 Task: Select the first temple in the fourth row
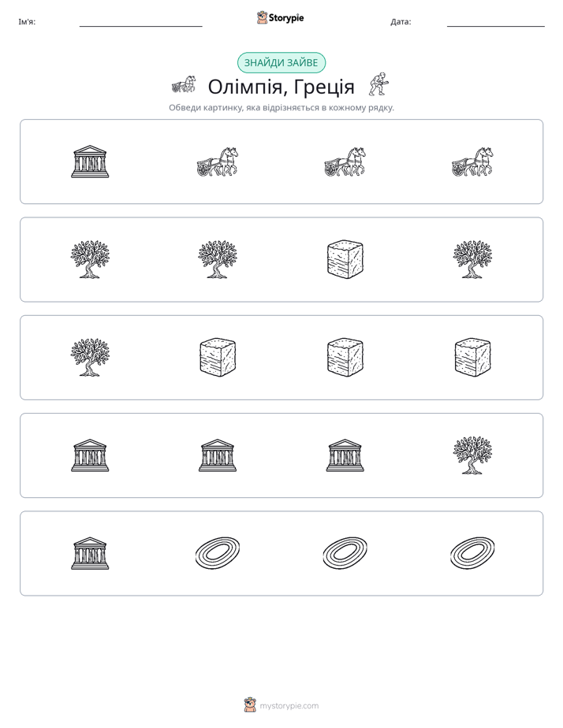coord(90,455)
